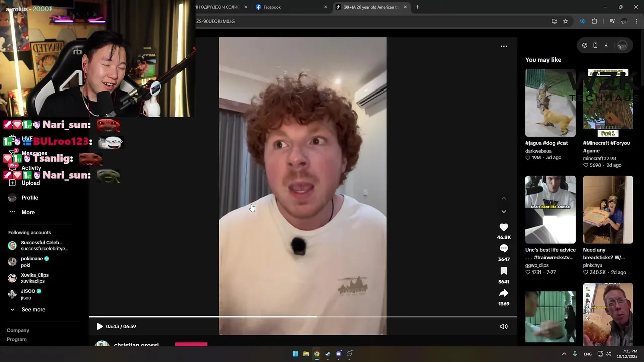Open Chrome media controls icon
Viewport: 644px width, 362px height.
coord(612,21)
